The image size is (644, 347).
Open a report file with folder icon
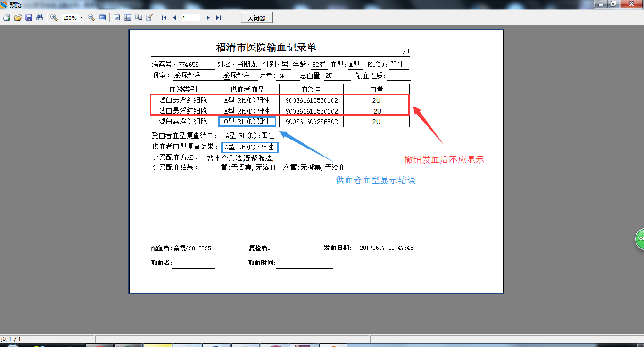tap(18, 17)
